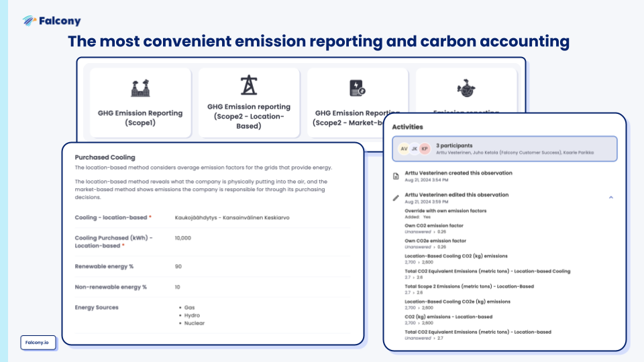Click the 'Own CO2 emission factor' entry
The width and height of the screenshot is (644, 362).
(x=434, y=225)
